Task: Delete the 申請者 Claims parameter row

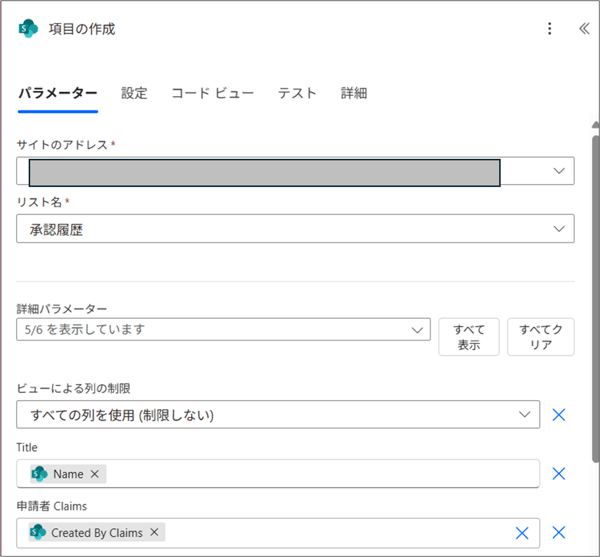Action: click(559, 533)
